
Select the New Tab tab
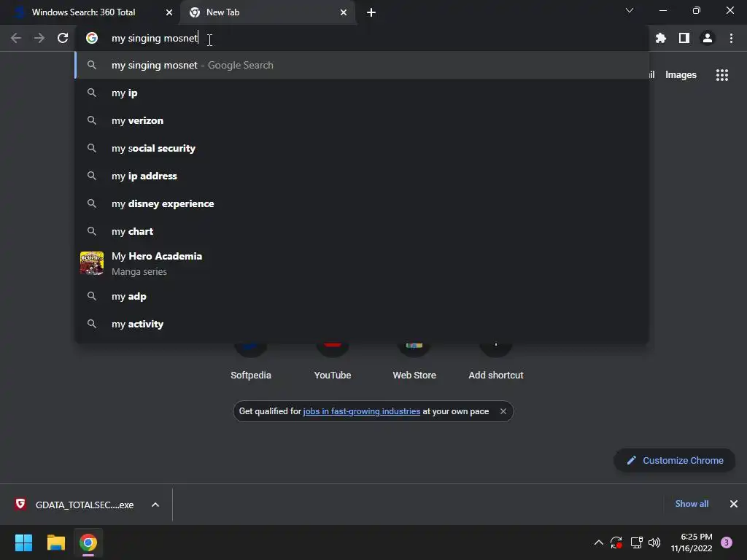pos(268,12)
